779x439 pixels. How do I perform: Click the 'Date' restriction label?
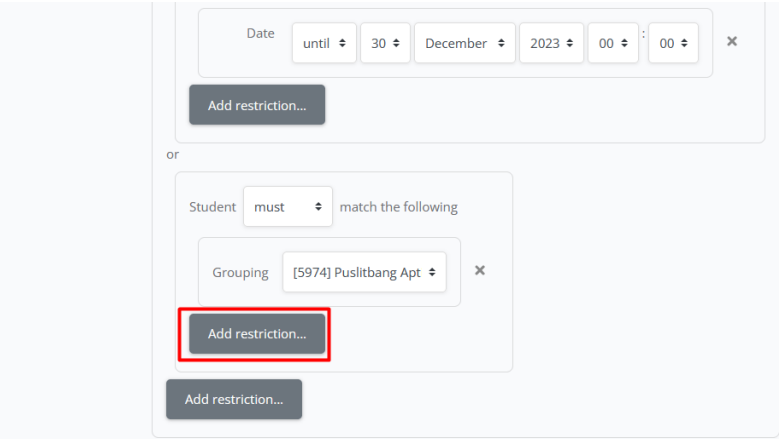260,33
